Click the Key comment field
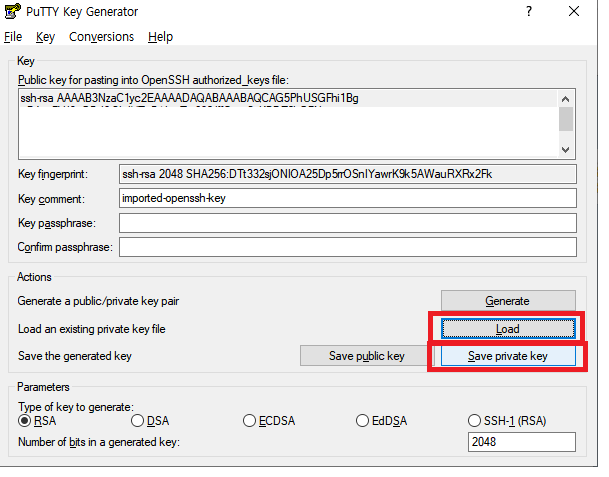Image resolution: width=609 pixels, height=477 pixels. [x=348, y=198]
